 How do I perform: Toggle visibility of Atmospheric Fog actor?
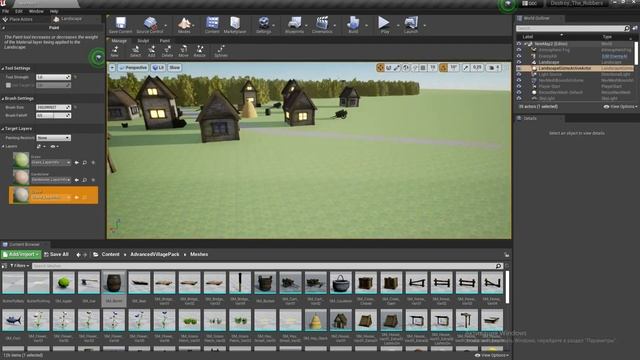tap(519, 50)
